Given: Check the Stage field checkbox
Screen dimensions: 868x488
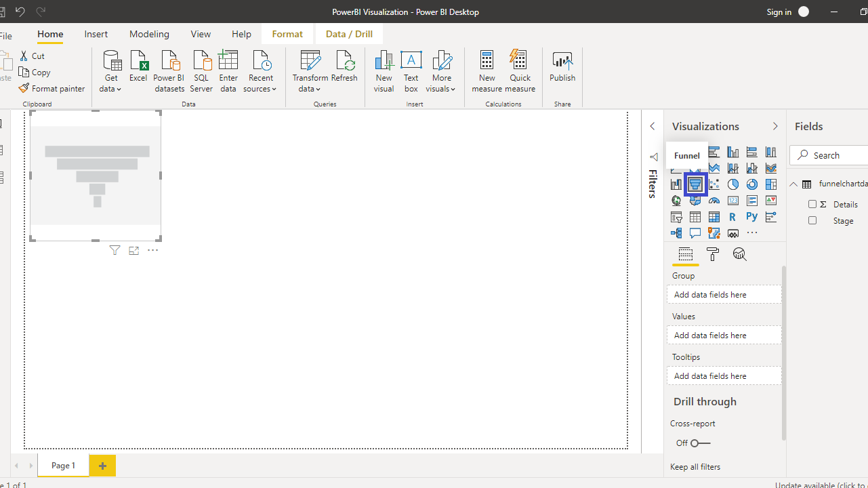Looking at the screenshot, I should pos(812,220).
